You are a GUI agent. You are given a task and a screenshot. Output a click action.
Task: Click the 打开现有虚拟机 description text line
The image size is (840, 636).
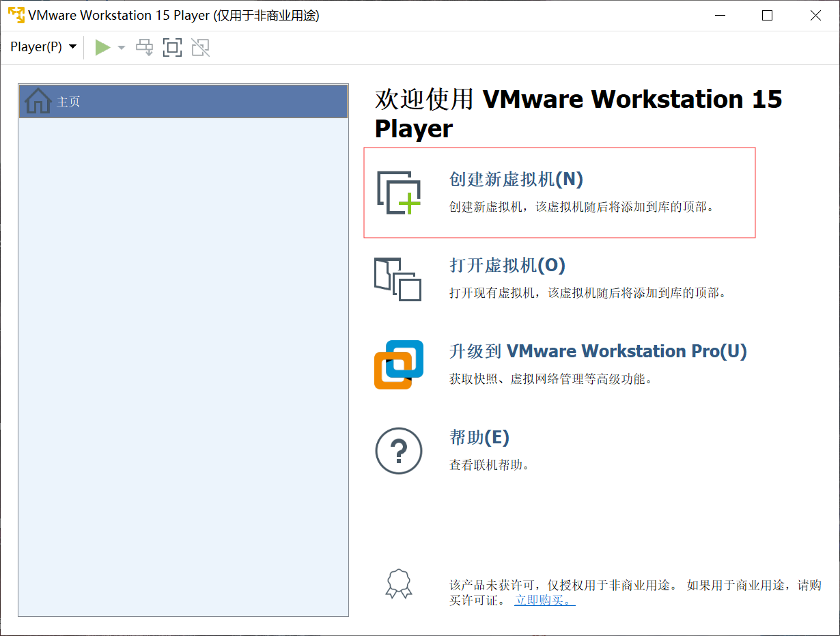[587, 293]
